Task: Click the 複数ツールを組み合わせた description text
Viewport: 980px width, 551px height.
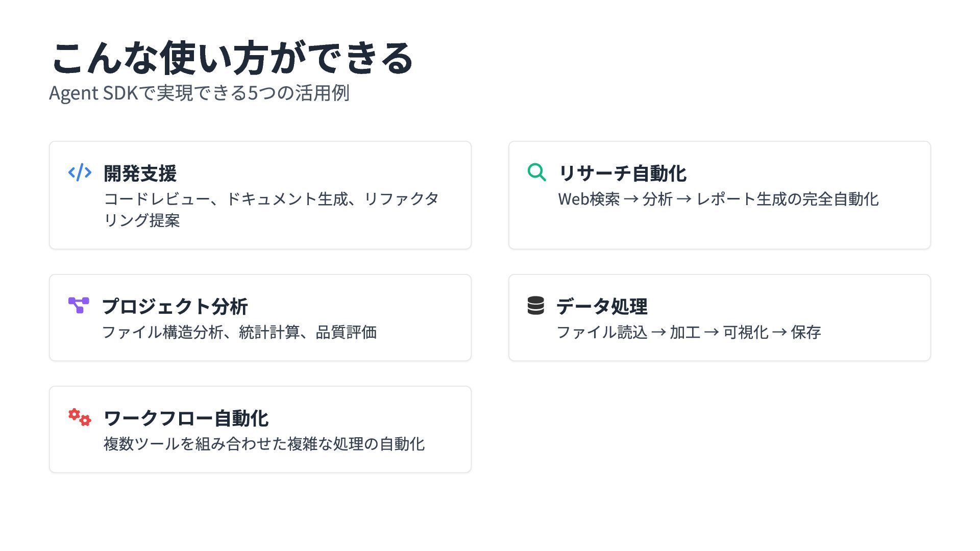Action: click(x=264, y=444)
